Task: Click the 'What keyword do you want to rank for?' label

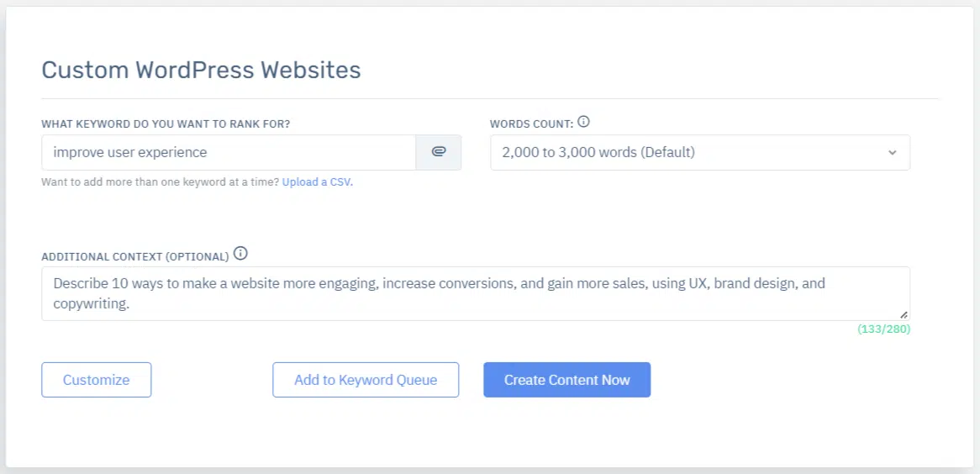Action: (166, 124)
